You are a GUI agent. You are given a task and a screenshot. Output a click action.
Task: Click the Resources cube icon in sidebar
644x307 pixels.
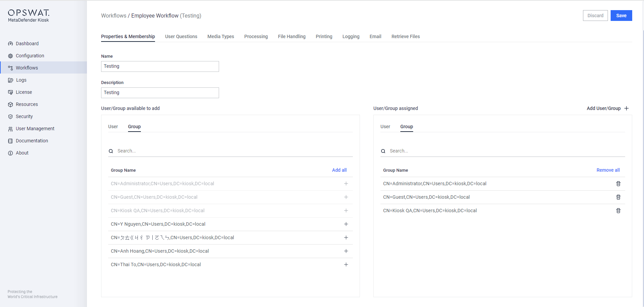(x=10, y=104)
